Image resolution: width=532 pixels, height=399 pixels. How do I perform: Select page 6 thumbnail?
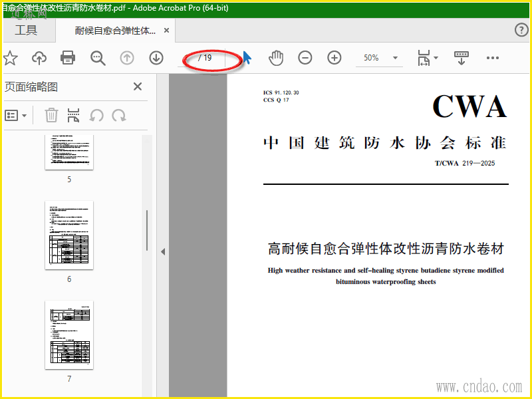69,235
